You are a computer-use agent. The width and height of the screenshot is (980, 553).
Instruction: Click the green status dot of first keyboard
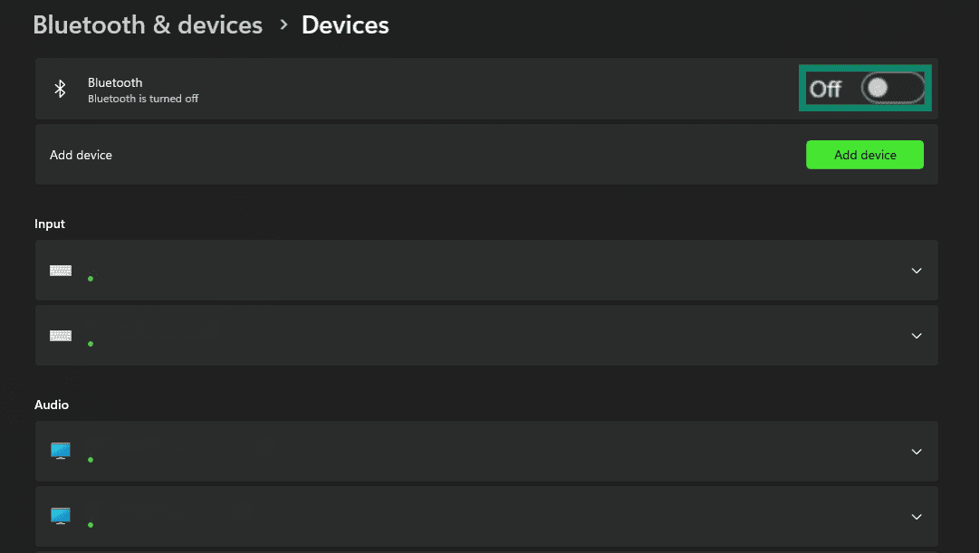click(91, 279)
